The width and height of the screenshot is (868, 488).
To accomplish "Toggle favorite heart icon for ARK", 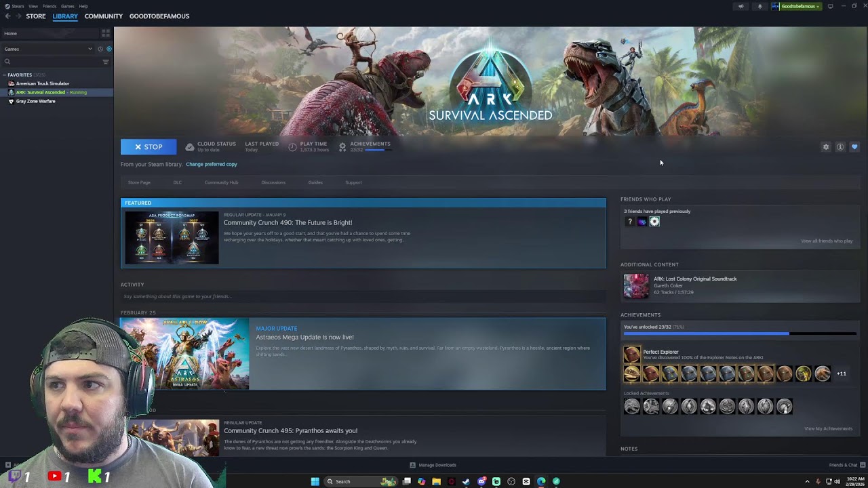I will tap(854, 147).
